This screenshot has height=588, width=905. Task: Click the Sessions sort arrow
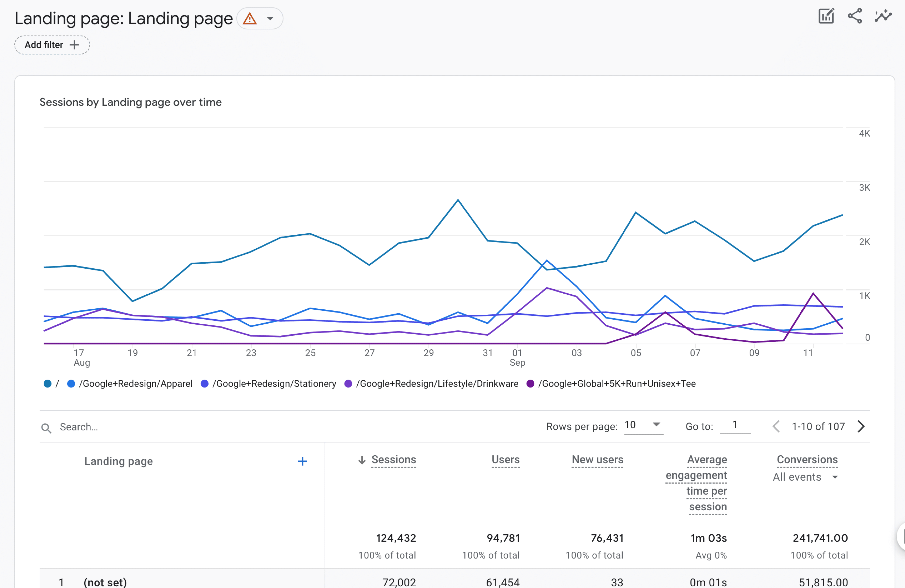point(362,460)
